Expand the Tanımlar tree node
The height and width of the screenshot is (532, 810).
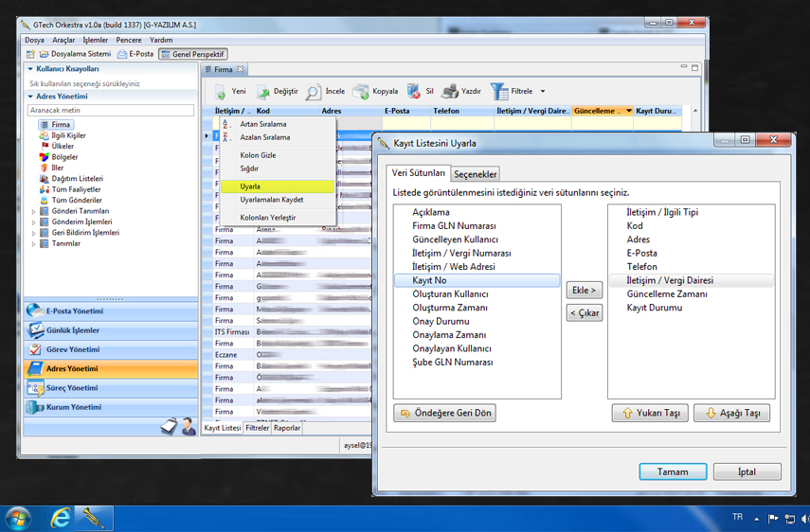coord(34,244)
